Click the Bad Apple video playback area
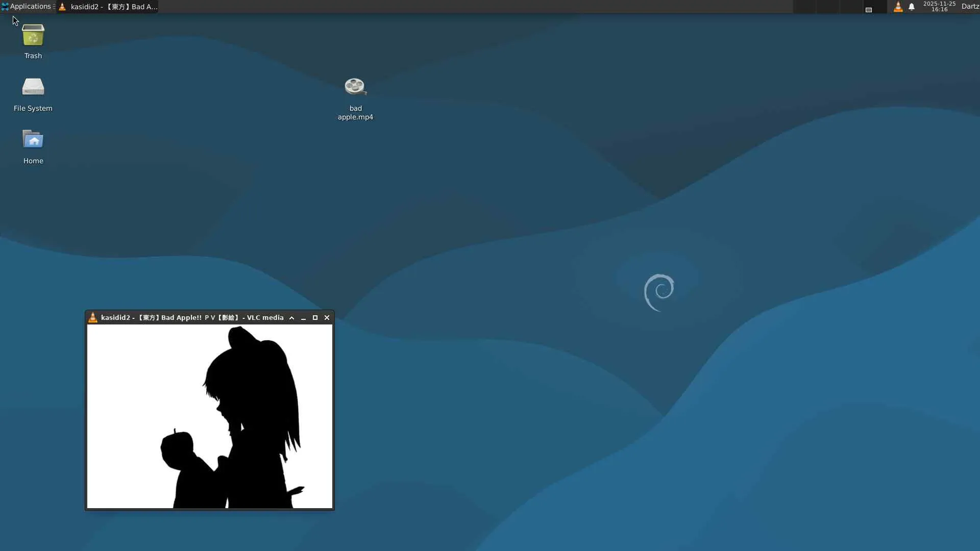 pyautogui.click(x=209, y=416)
